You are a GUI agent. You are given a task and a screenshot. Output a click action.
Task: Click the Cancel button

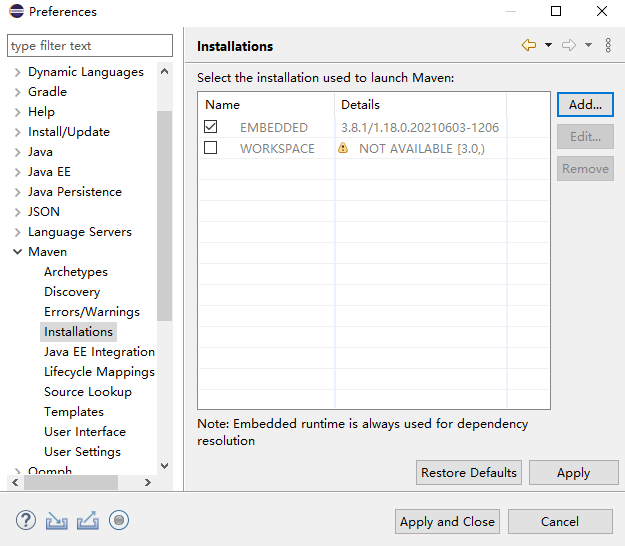560,521
